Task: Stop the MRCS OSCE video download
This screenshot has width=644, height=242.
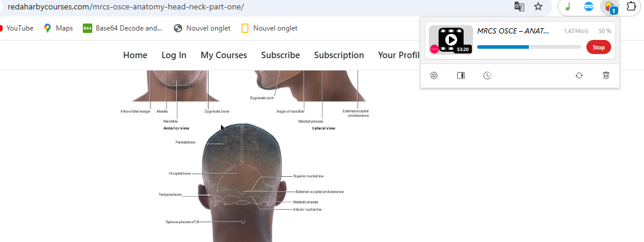Action: (x=598, y=47)
